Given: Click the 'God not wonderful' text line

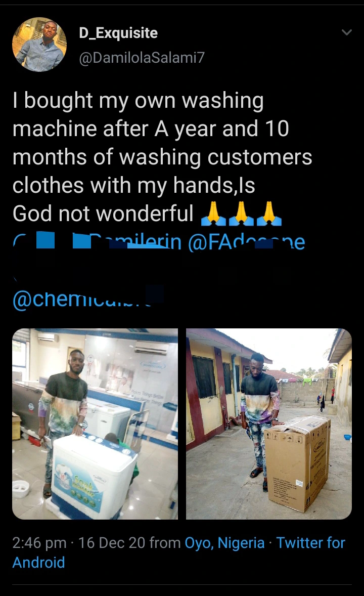Looking at the screenshot, I should point(103,214).
